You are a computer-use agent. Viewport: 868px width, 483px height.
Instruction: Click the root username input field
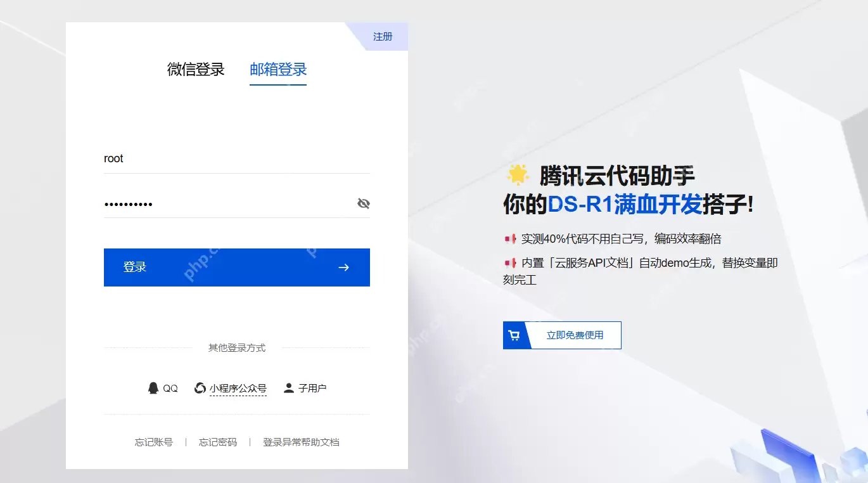pos(236,158)
